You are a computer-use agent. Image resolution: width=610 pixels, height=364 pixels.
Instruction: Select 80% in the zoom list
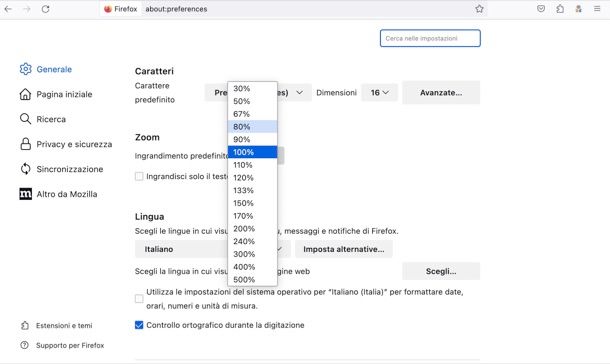click(x=252, y=127)
